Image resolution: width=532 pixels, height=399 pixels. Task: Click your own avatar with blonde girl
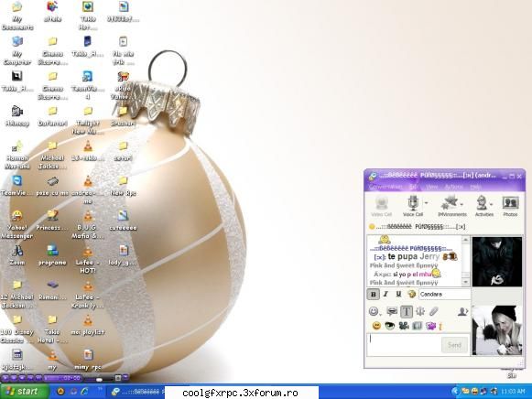(x=497, y=330)
